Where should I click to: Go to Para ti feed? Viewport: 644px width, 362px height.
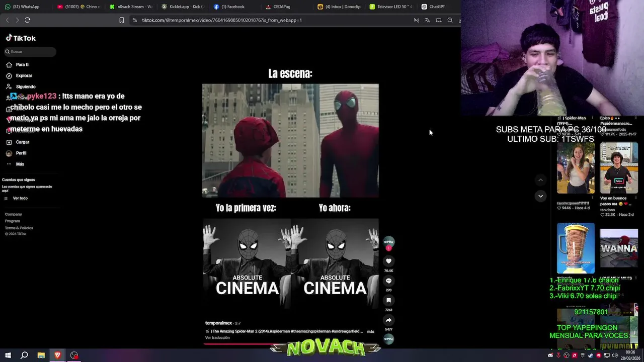[x=17, y=65]
